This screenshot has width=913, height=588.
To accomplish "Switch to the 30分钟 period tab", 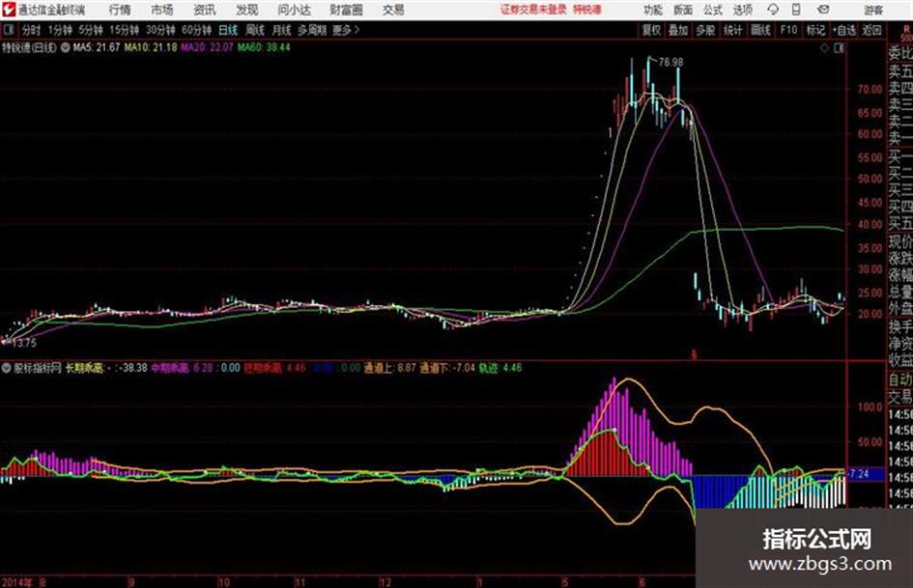I will [160, 30].
